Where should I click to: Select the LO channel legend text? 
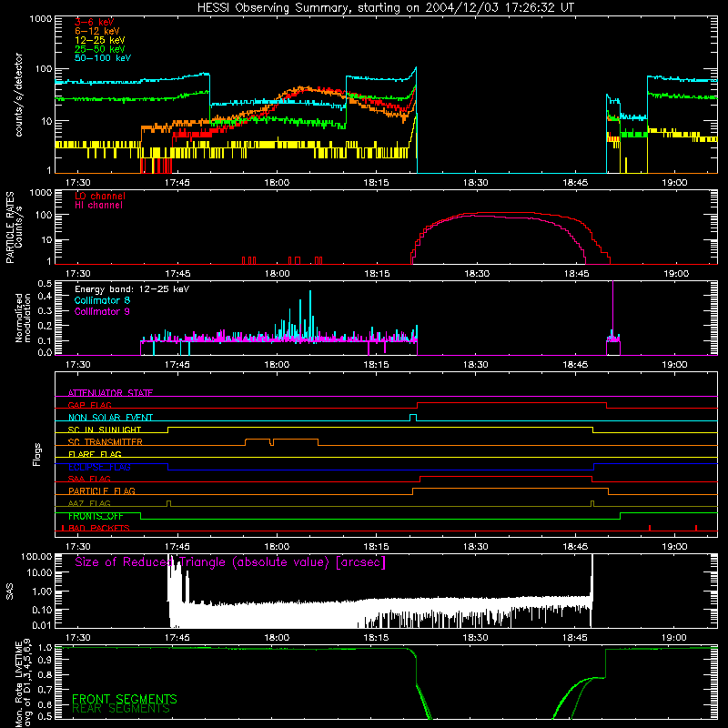pyautogui.click(x=100, y=196)
